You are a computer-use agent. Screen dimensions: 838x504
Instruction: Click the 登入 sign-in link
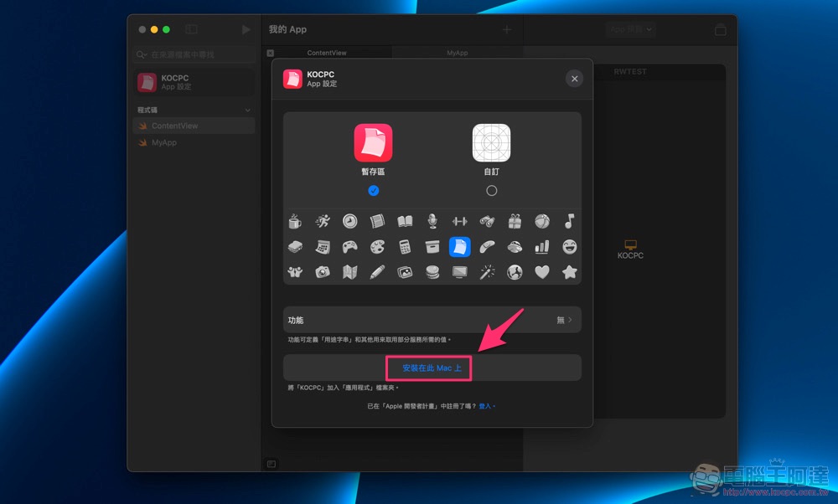point(485,406)
